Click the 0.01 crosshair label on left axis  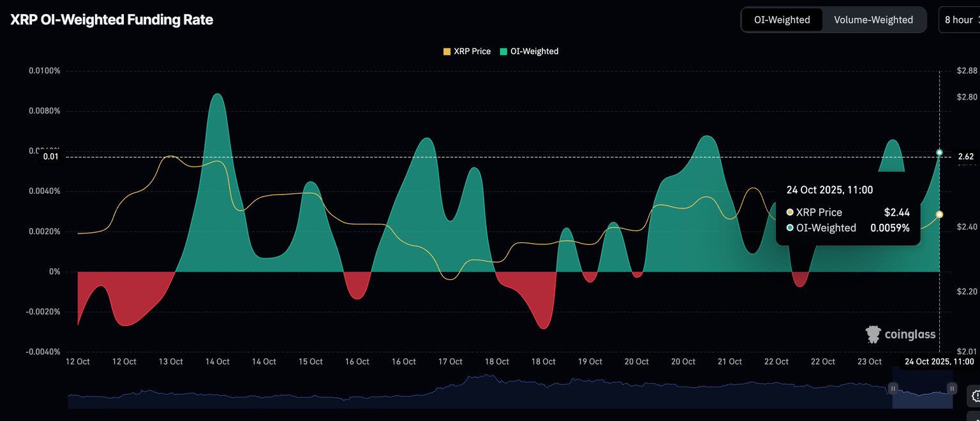coord(50,156)
